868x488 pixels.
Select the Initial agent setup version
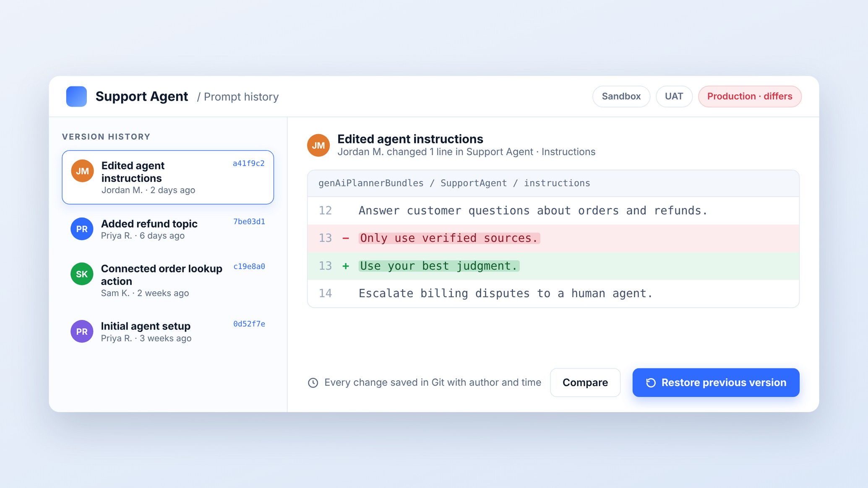point(168,332)
